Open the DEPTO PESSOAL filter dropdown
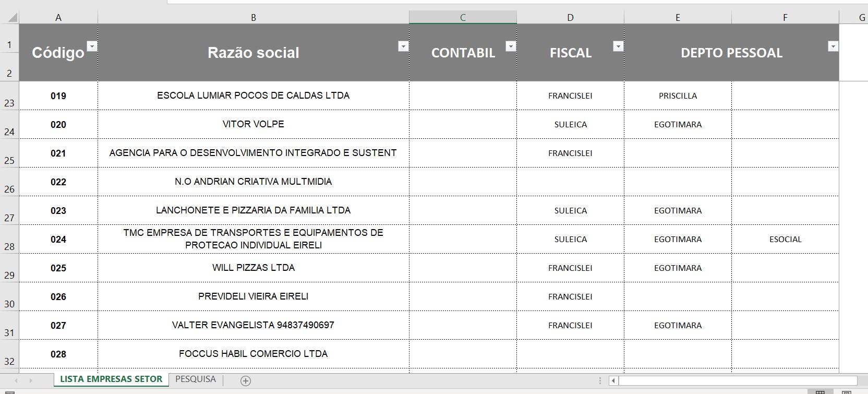 tap(833, 46)
